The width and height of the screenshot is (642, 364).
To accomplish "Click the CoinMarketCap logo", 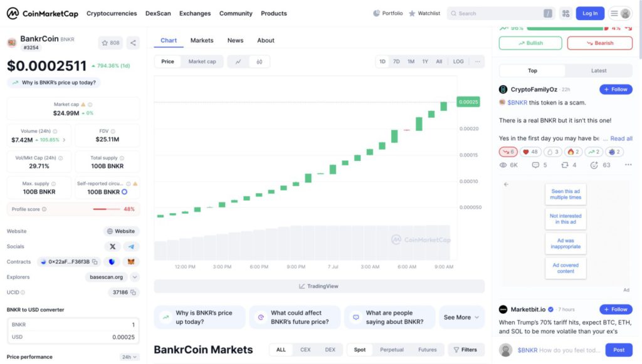I will [42, 14].
